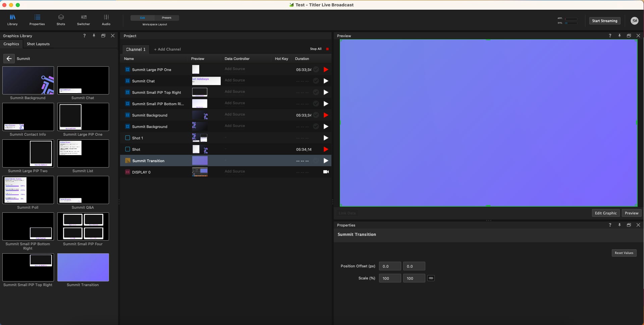Switch workspace layout to Present
The height and width of the screenshot is (325, 644).
pyautogui.click(x=167, y=18)
